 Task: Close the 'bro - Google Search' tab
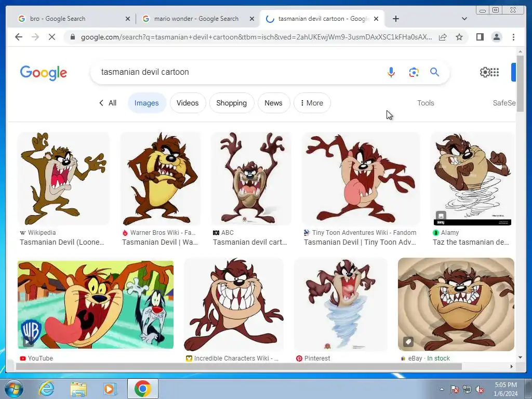click(x=128, y=19)
